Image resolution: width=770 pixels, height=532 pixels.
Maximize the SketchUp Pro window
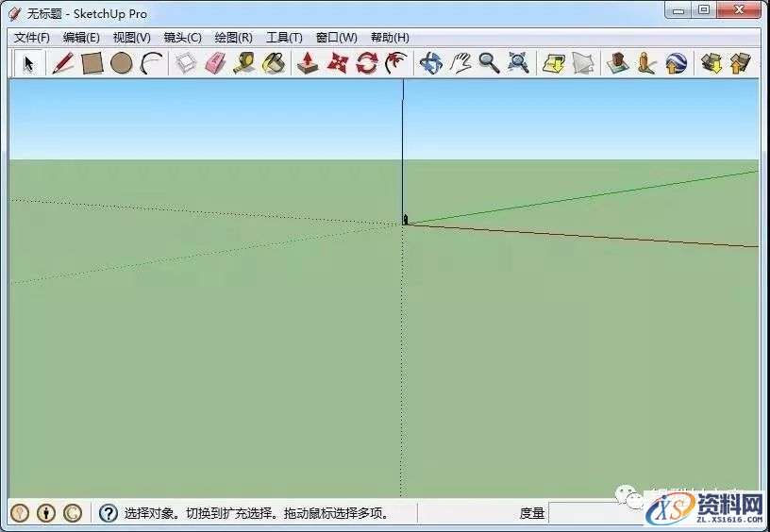pyautogui.click(x=704, y=9)
